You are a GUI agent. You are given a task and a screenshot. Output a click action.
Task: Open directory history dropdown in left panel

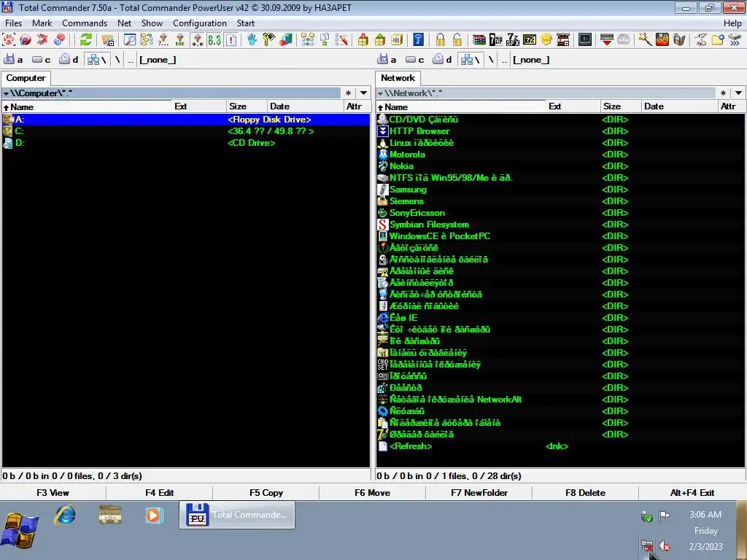(363, 93)
